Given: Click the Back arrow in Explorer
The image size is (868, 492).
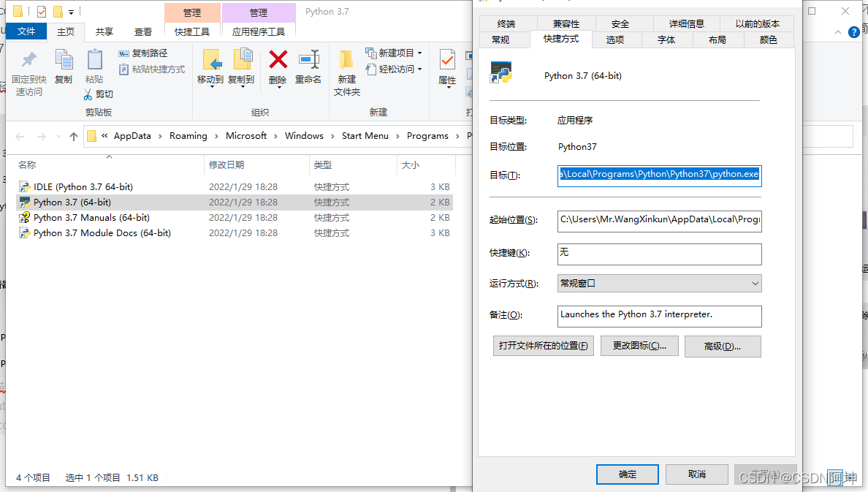Looking at the screenshot, I should point(20,136).
